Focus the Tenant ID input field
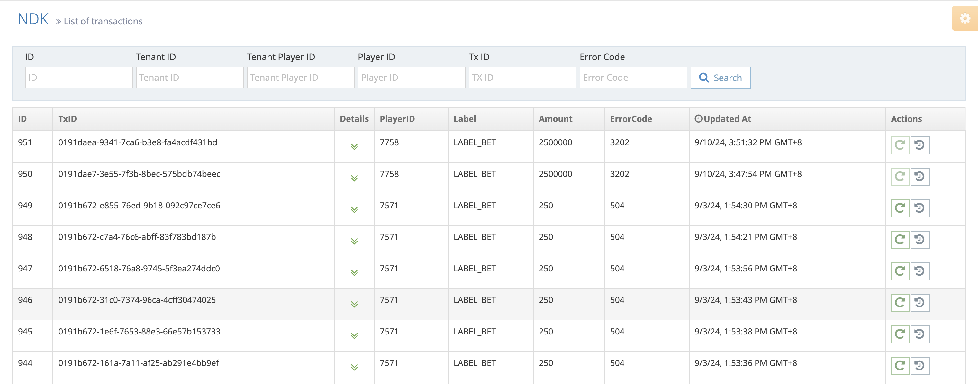Screen dimensions: 980x384 [189, 78]
